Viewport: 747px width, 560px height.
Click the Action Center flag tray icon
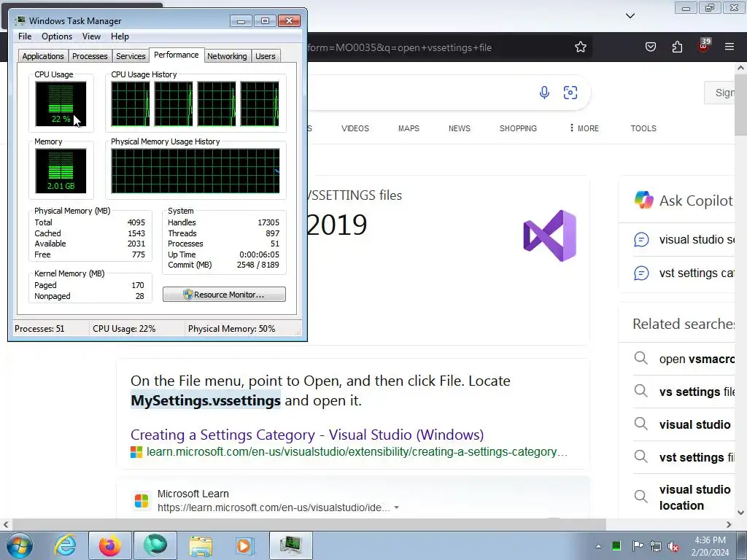(x=638, y=545)
